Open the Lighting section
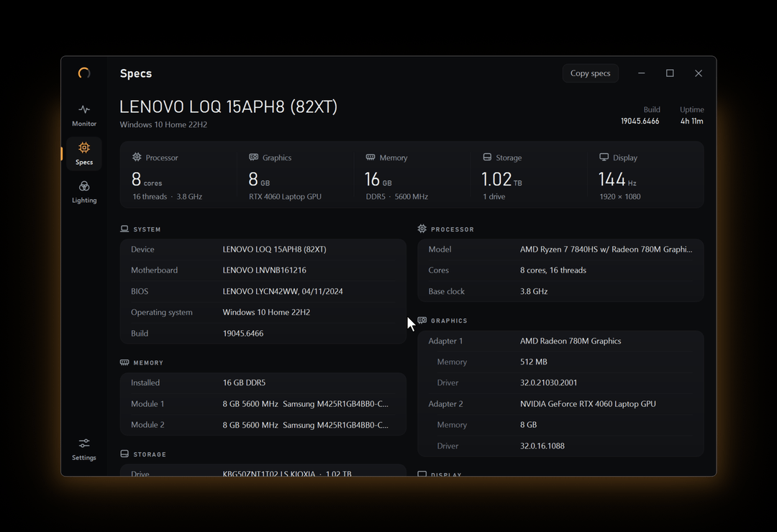The image size is (777, 532). [84, 192]
